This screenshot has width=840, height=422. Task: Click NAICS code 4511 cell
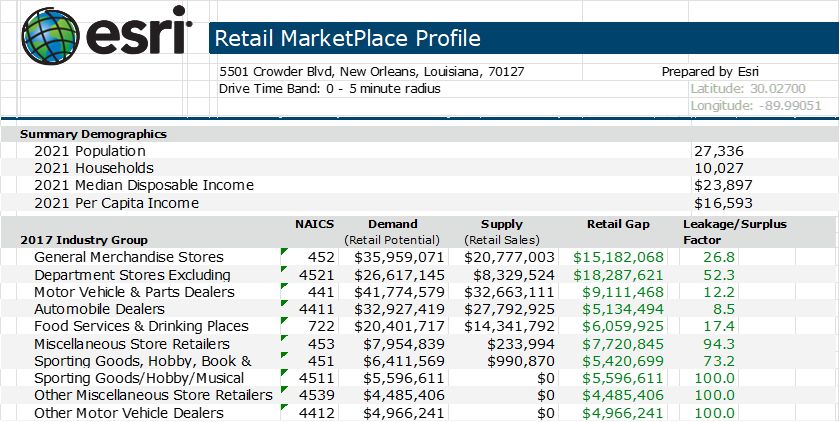319,378
